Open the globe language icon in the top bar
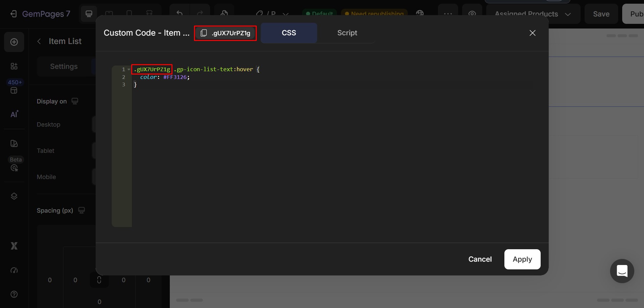Screen dimensions: 644x308 pyautogui.click(x=420, y=13)
